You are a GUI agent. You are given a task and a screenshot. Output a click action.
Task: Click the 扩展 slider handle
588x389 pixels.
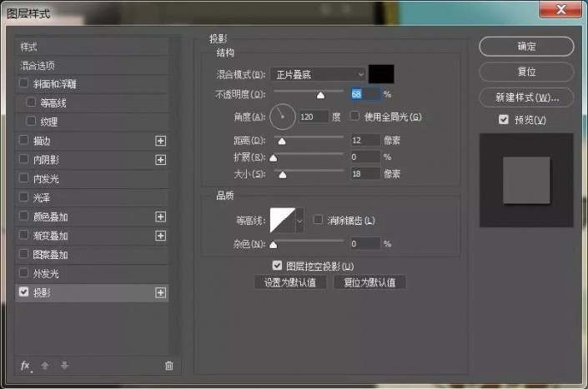(274, 158)
